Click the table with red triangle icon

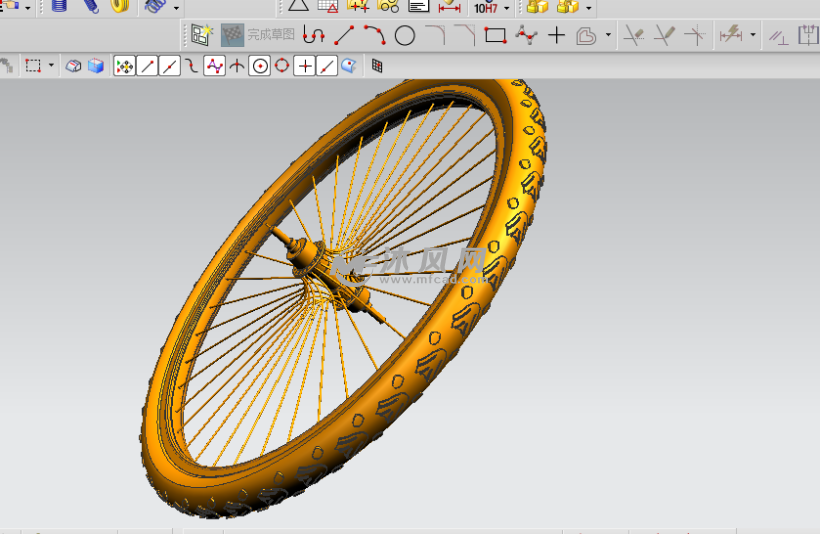click(328, 6)
